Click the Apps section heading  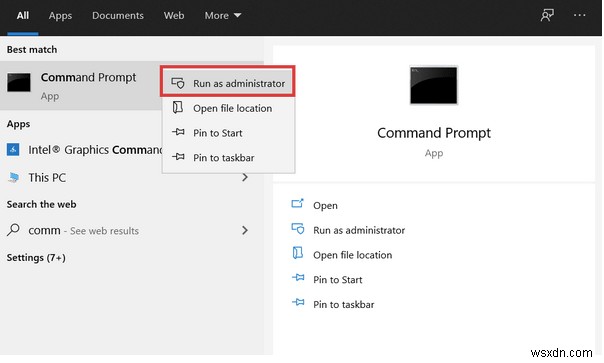[x=18, y=124]
